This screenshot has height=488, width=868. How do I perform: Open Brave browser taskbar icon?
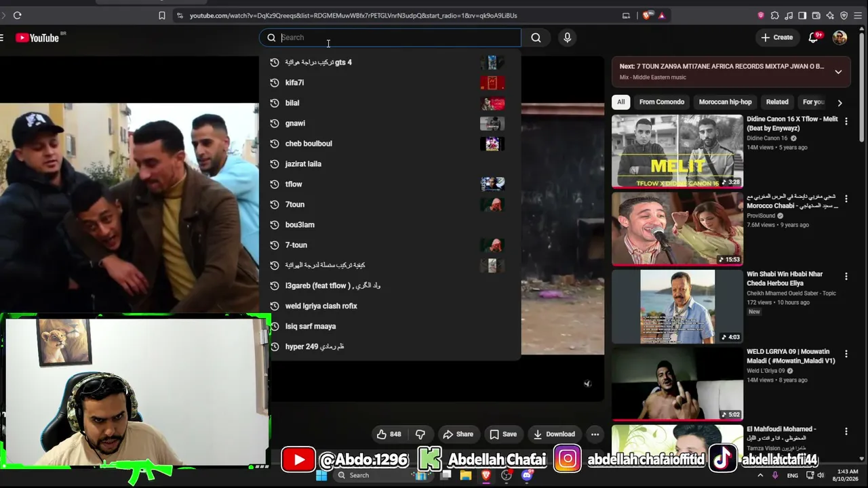486,475
